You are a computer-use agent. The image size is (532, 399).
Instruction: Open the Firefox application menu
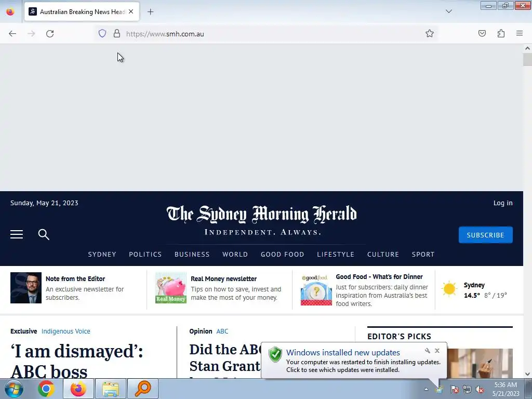click(x=520, y=33)
